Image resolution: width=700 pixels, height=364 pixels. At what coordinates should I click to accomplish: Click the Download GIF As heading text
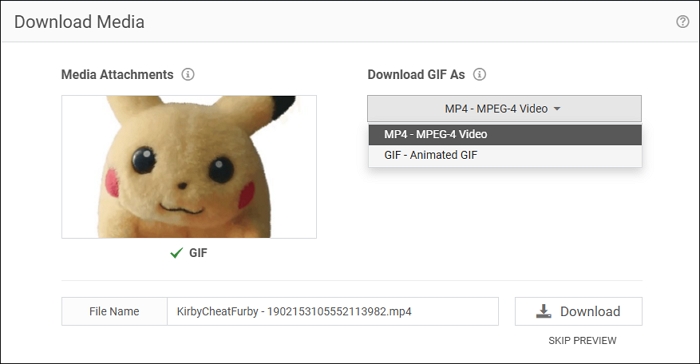pos(416,75)
